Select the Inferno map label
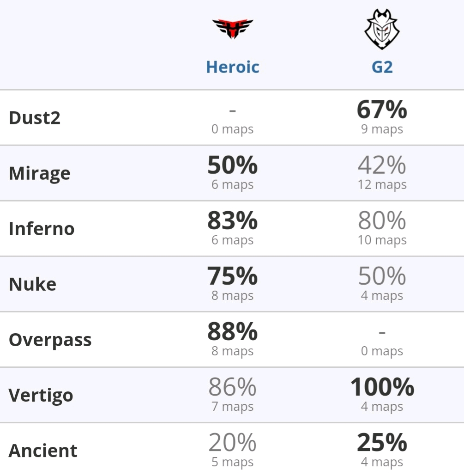This screenshot has width=464, height=476. pyautogui.click(x=42, y=229)
